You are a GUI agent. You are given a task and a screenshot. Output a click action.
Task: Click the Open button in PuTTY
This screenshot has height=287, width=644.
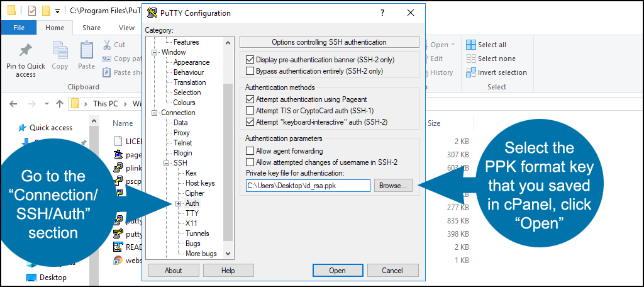pos(337,271)
